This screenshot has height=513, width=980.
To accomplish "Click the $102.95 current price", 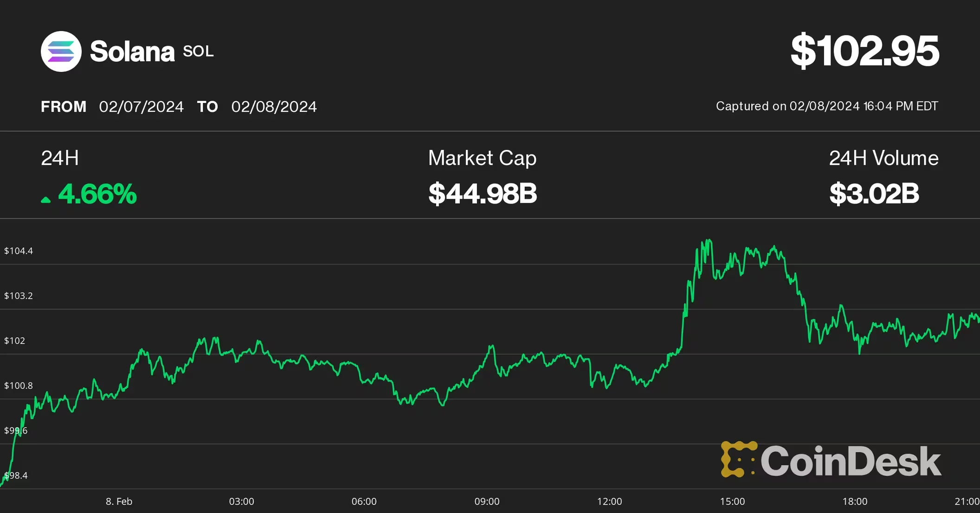I will click(x=864, y=51).
